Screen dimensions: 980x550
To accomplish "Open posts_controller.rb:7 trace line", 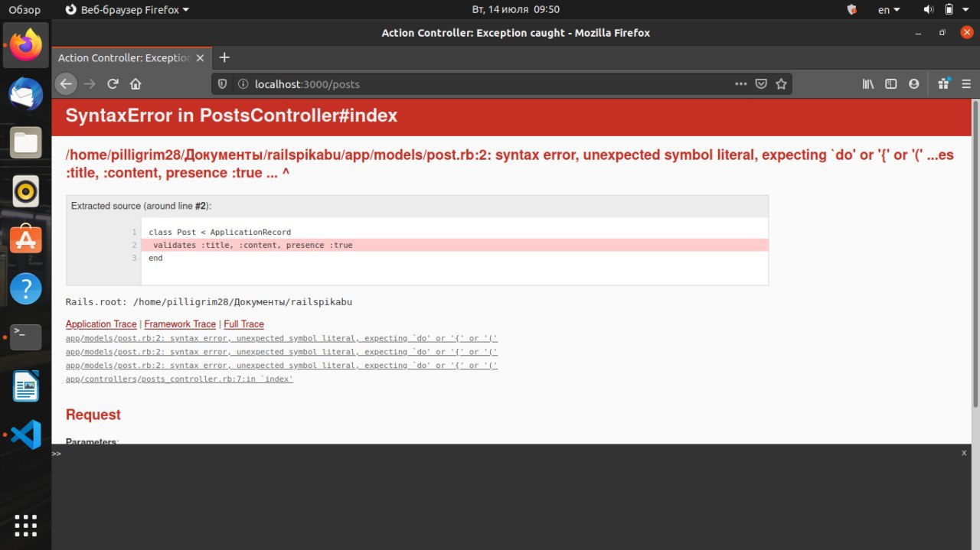I will coord(179,379).
